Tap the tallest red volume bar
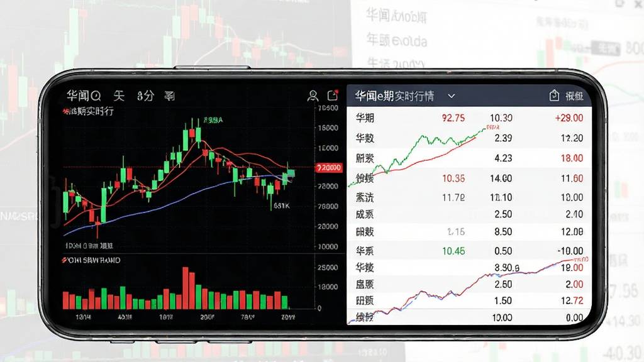644x362 pixels. [186, 288]
